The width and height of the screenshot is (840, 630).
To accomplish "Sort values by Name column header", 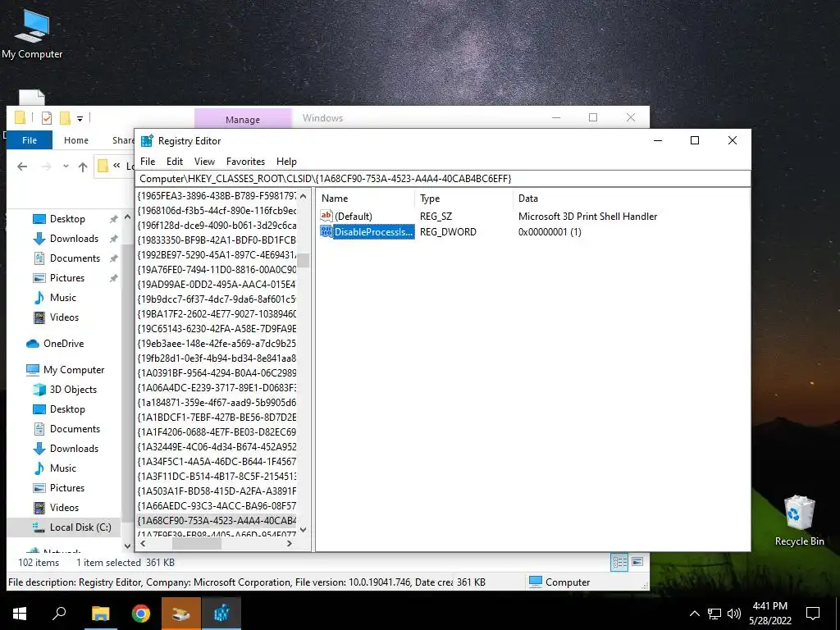I will coord(367,199).
